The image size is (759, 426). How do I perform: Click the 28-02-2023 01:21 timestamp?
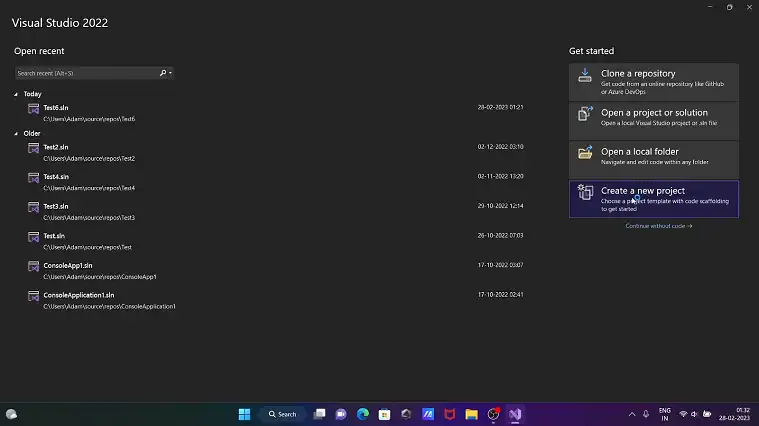pos(500,107)
